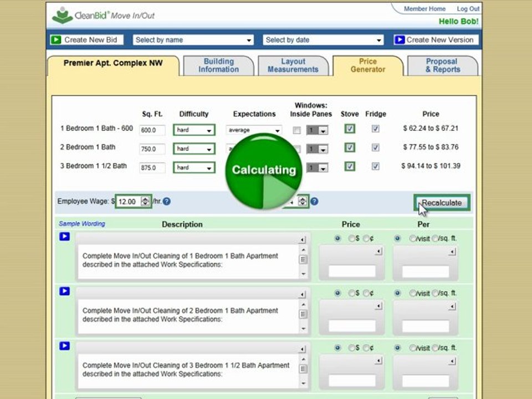
Task: Click the Employee Wage 12.00 field
Action: [x=129, y=202]
